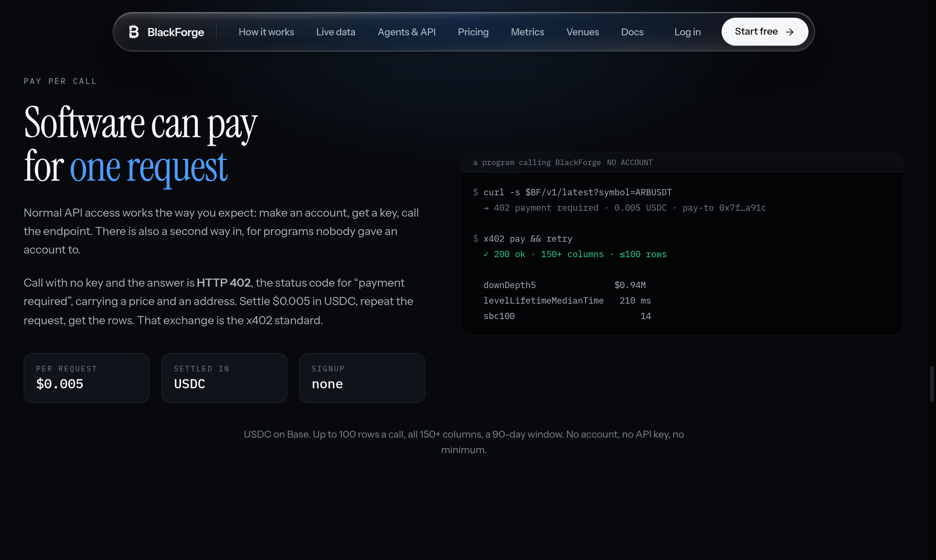Navigate to Pricing
Image resolution: width=936 pixels, height=560 pixels.
tap(473, 32)
